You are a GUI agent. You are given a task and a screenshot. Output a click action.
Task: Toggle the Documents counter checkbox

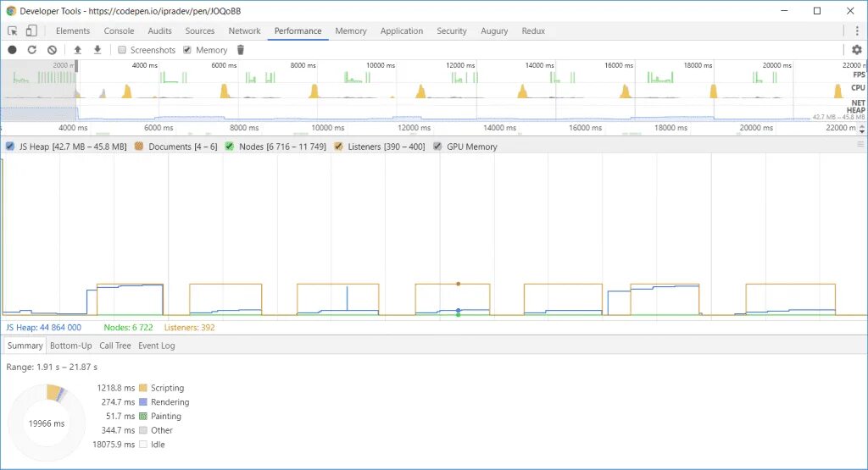139,147
